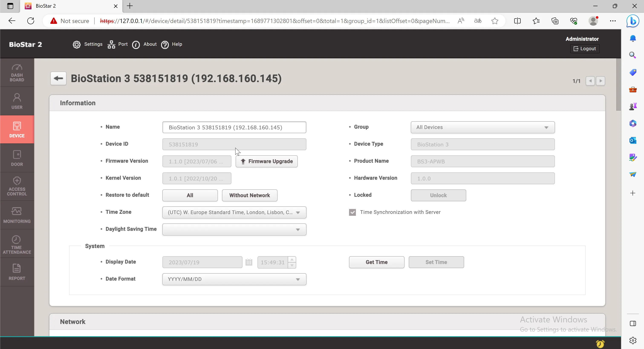Open the Port menu item

coord(117,44)
